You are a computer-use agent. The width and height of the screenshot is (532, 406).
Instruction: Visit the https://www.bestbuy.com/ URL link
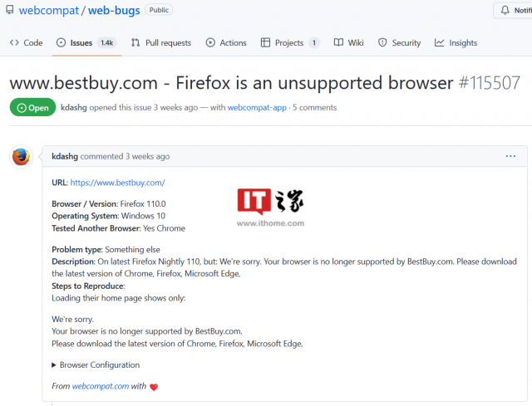click(117, 183)
